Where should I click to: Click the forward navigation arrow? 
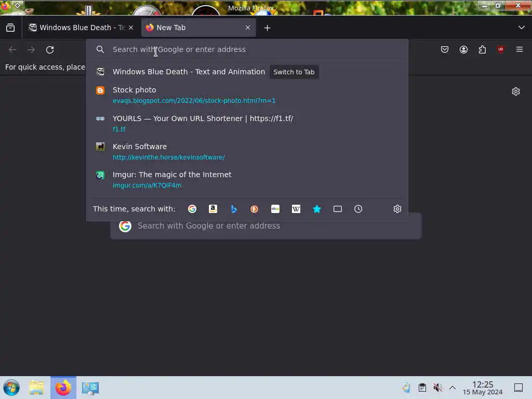click(x=31, y=49)
